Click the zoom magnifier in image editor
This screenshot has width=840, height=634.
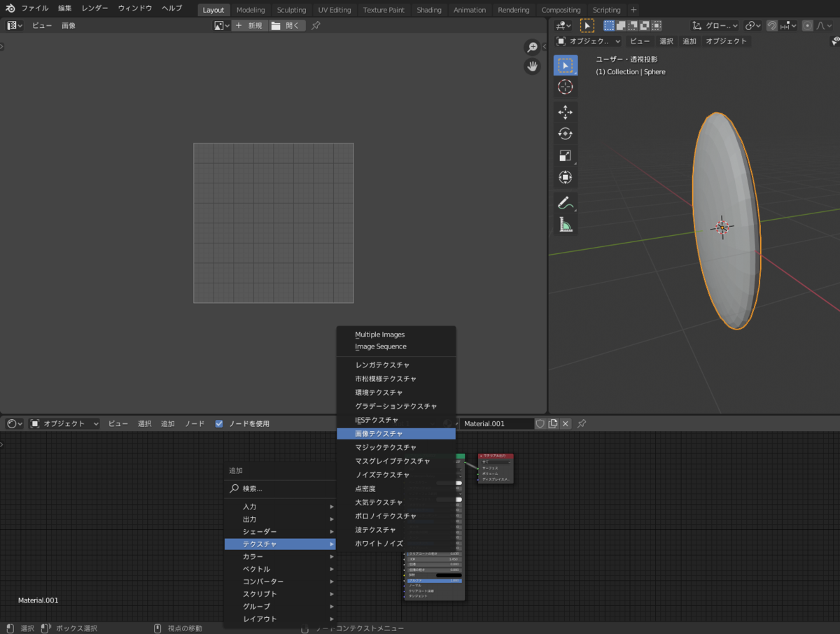[x=533, y=47]
